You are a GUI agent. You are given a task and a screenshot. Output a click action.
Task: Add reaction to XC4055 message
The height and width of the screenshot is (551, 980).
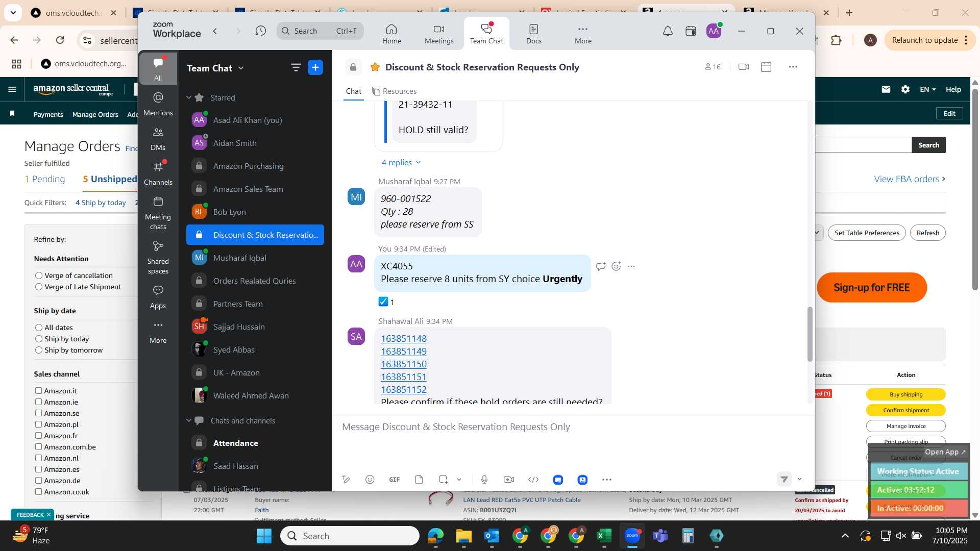pyautogui.click(x=616, y=266)
